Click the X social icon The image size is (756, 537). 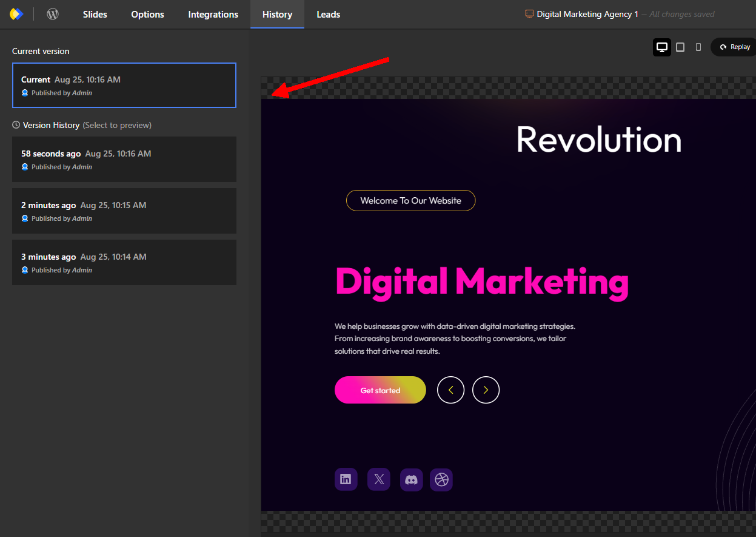tap(379, 479)
